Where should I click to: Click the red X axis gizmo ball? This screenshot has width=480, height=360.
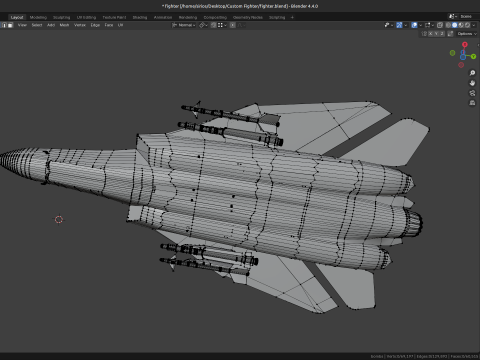pos(465,45)
